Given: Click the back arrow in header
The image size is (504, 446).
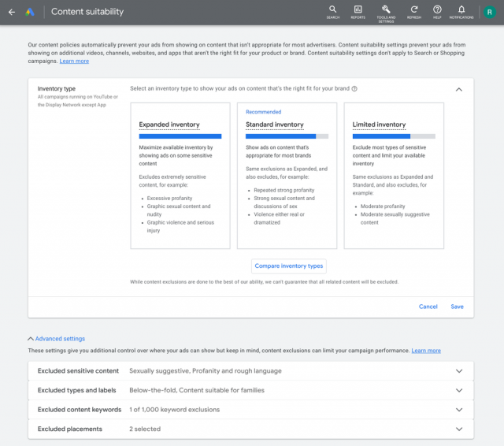Looking at the screenshot, I should click(x=12, y=12).
